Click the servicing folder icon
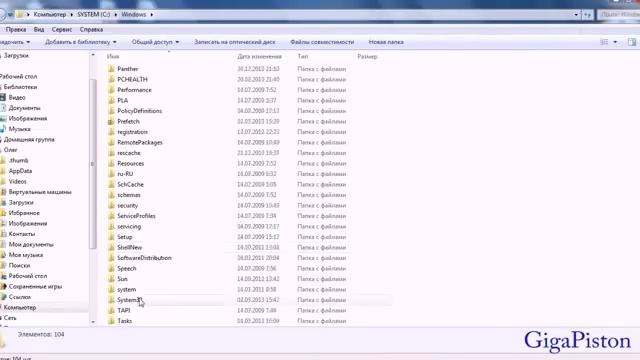Viewport: 640px width, 360px height. point(111,227)
